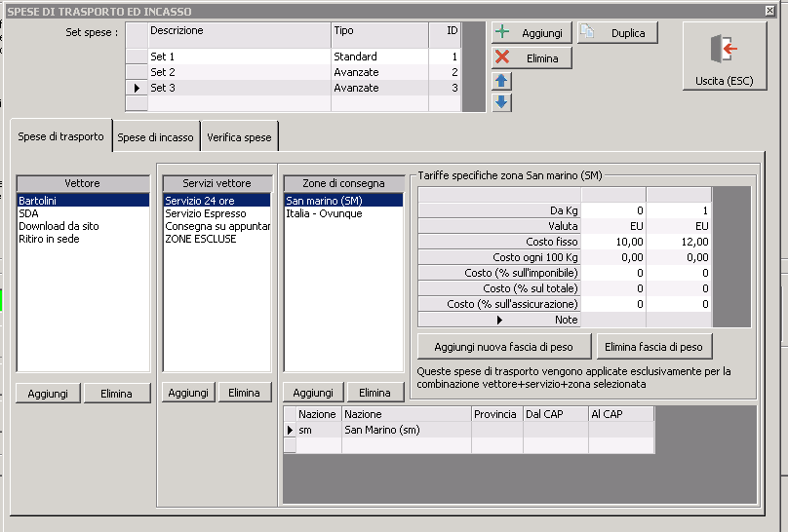The width and height of the screenshot is (788, 532).
Task: Click Al CAP cell in San Marino row
Action: pyautogui.click(x=621, y=430)
